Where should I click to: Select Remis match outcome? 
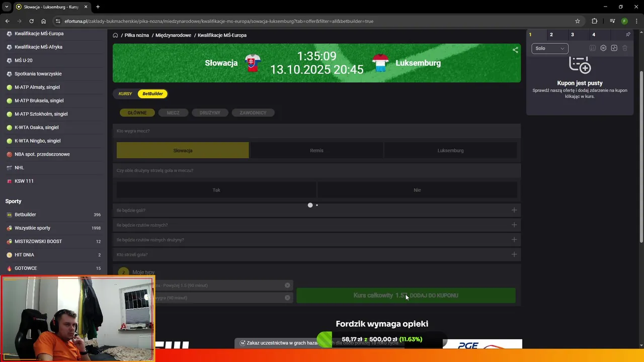click(x=316, y=150)
